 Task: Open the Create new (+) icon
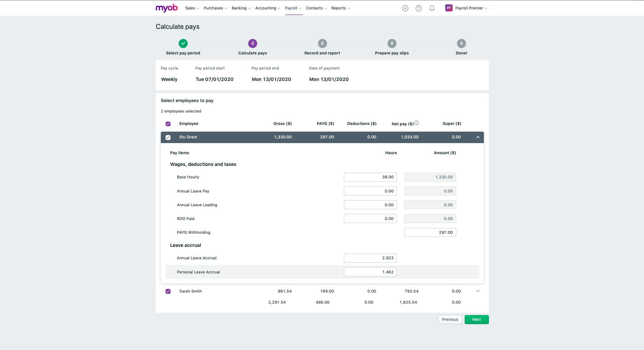(x=405, y=8)
